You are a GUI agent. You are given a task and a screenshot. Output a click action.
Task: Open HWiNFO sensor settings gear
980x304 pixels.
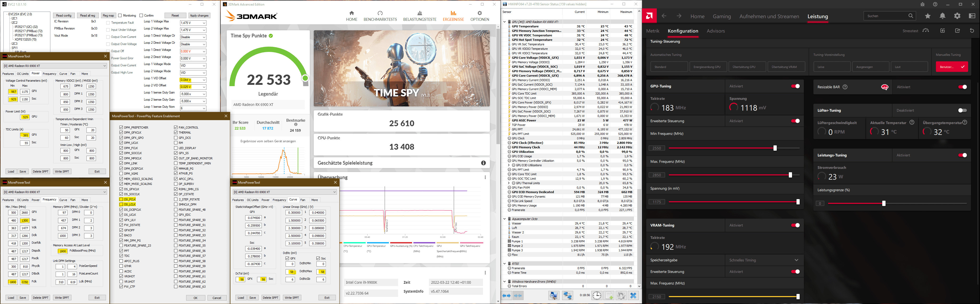pos(621,296)
